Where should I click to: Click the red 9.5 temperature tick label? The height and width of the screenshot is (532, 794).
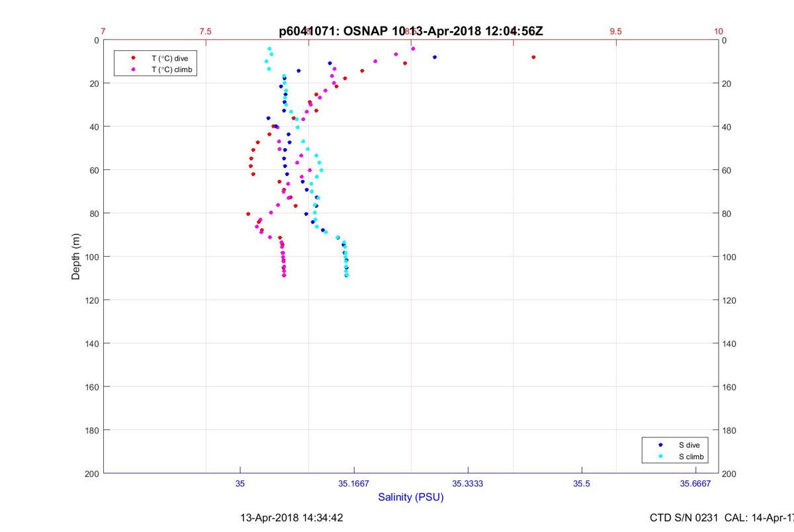[x=616, y=31]
